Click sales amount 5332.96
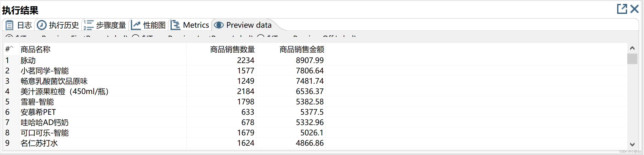This screenshot has height=155, width=644. pyautogui.click(x=310, y=122)
